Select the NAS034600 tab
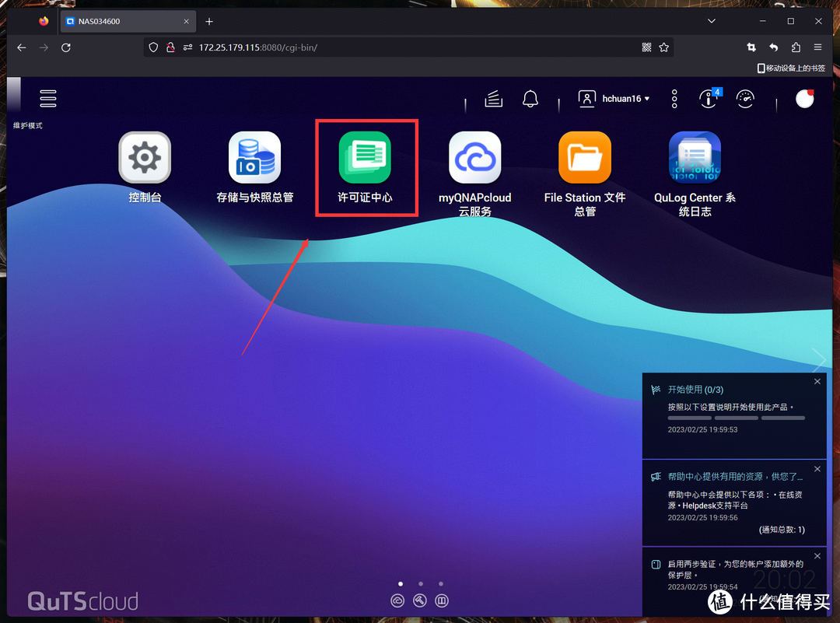 pos(128,22)
